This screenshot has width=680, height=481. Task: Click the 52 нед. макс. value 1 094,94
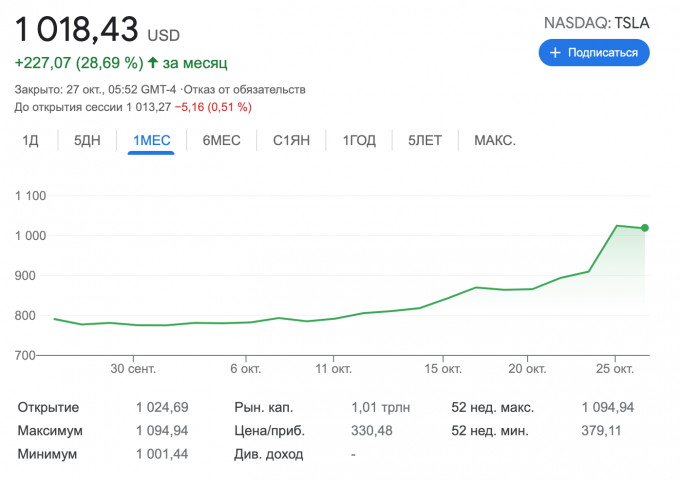[x=608, y=407]
